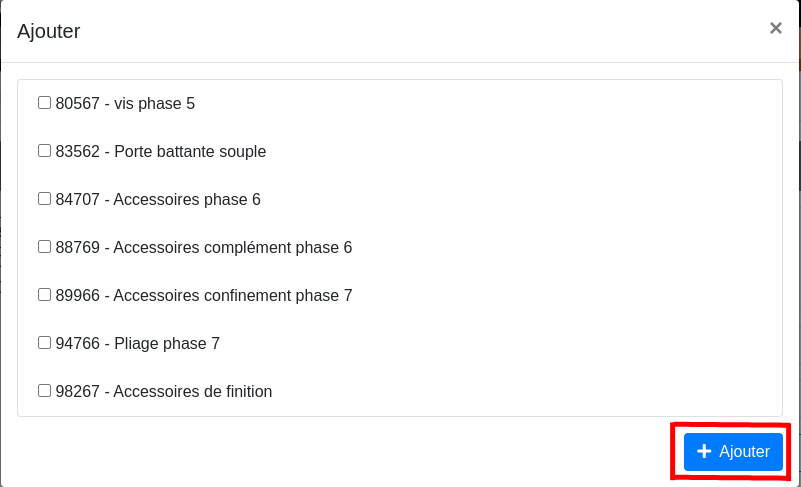Toggle checkbox for 88769 Accessoires complément phase 6

coord(44,247)
